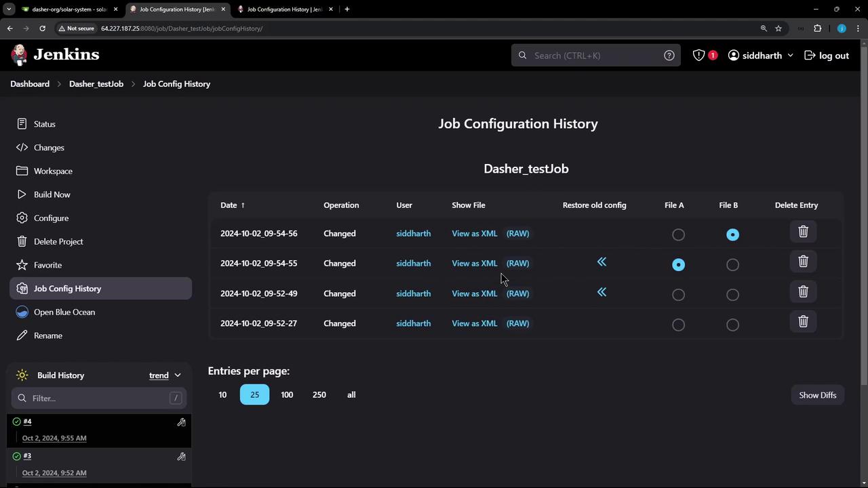Open security warning shield icon in header
The image size is (868, 488).
(x=699, y=56)
